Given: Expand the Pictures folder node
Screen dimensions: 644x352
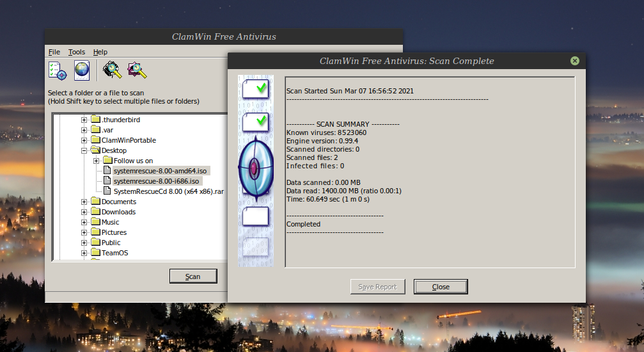Looking at the screenshot, I should [84, 233].
